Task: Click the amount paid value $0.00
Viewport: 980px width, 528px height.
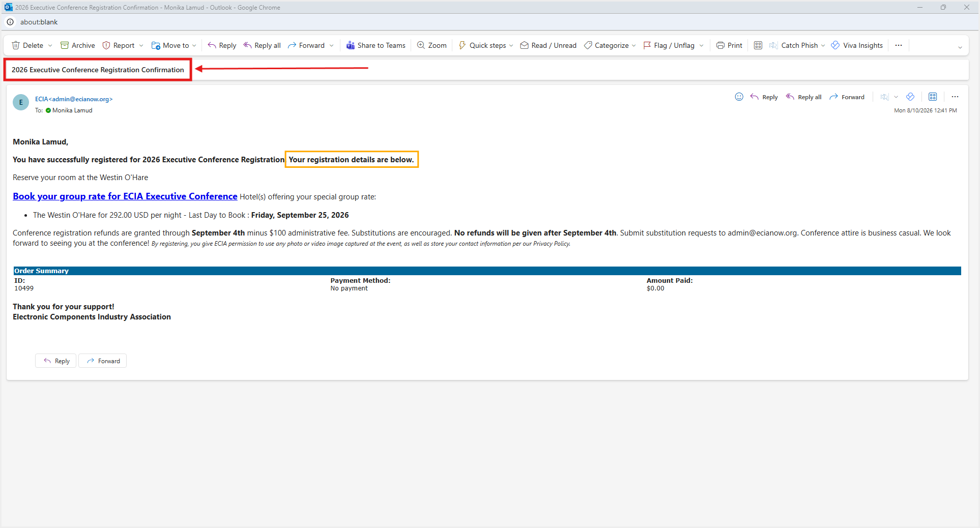Action: [x=655, y=288]
